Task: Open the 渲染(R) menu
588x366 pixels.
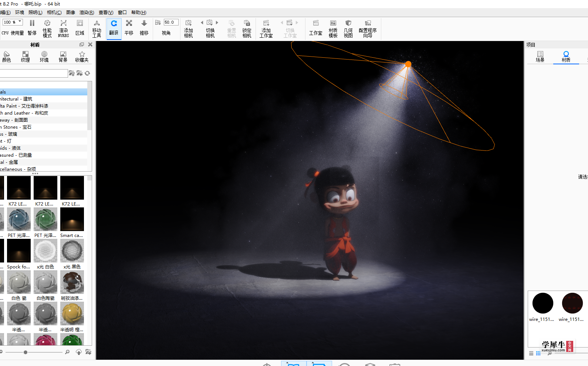Action: [87, 12]
